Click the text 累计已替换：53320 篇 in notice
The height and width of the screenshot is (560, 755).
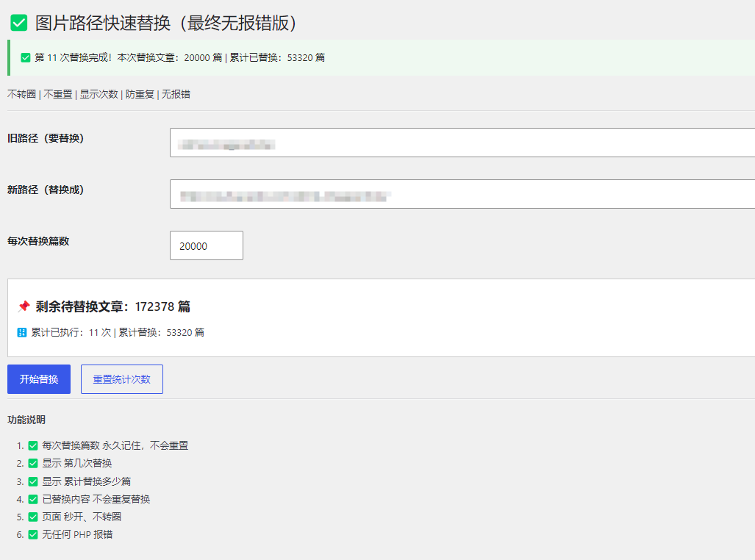[277, 58]
